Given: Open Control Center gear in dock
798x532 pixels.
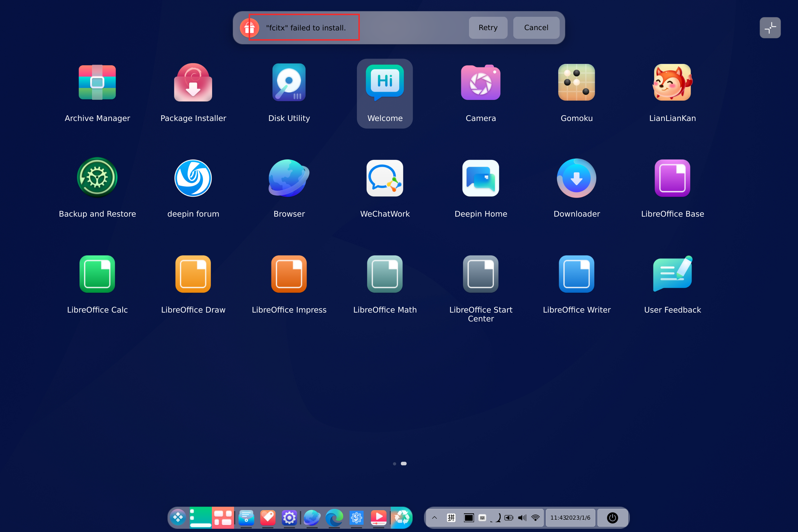Looking at the screenshot, I should tap(289, 517).
